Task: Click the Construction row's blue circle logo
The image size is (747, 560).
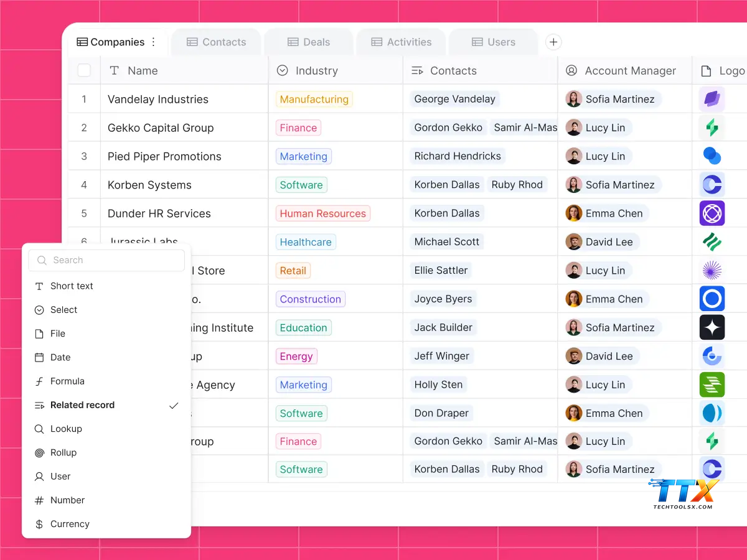Action: [712, 299]
